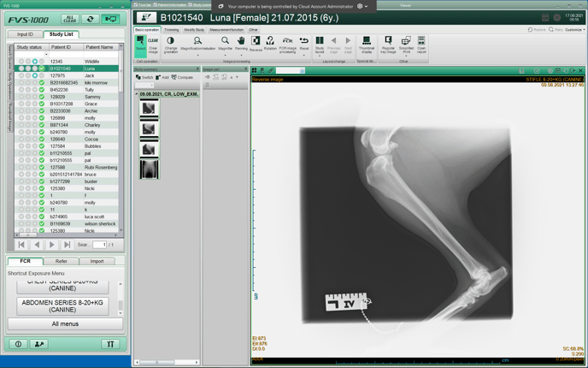Viewport: 588px width, 368px height.
Task: Collapse the 09.08.2021 CR study group
Action: tap(137, 94)
